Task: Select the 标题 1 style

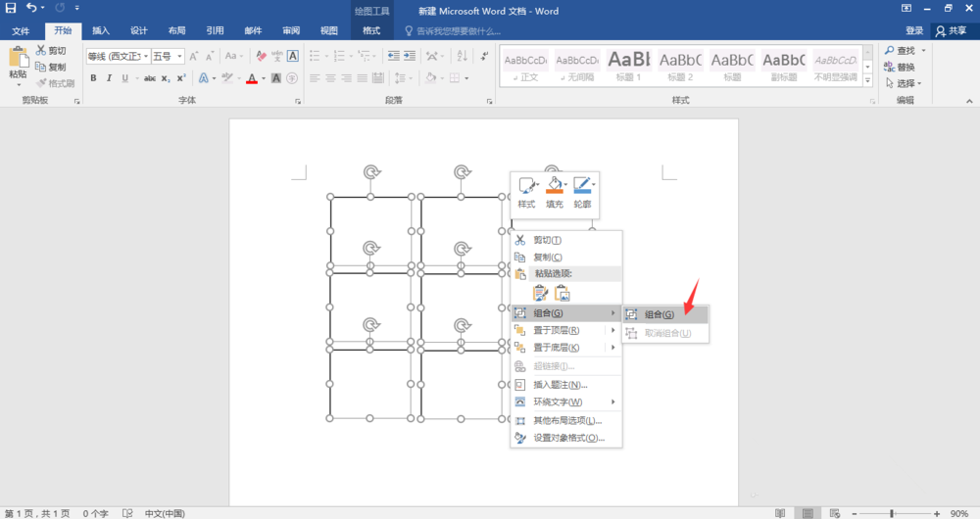Action: pos(628,67)
